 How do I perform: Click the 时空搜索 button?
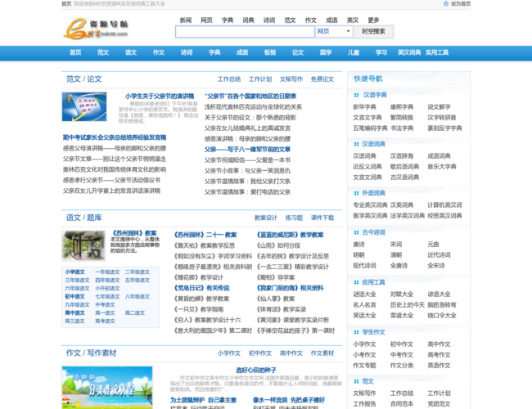pos(373,32)
